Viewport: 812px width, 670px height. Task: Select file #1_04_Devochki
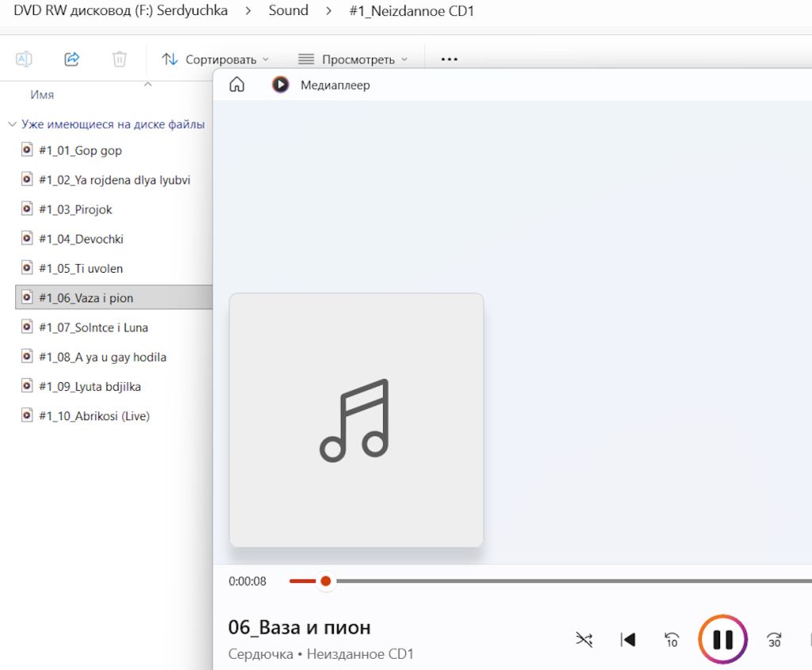[82, 239]
